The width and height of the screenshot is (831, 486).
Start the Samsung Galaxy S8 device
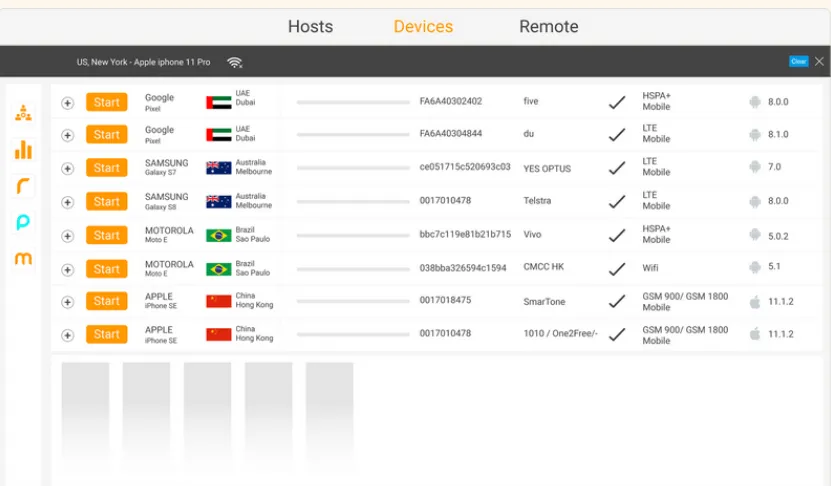pyautogui.click(x=107, y=201)
